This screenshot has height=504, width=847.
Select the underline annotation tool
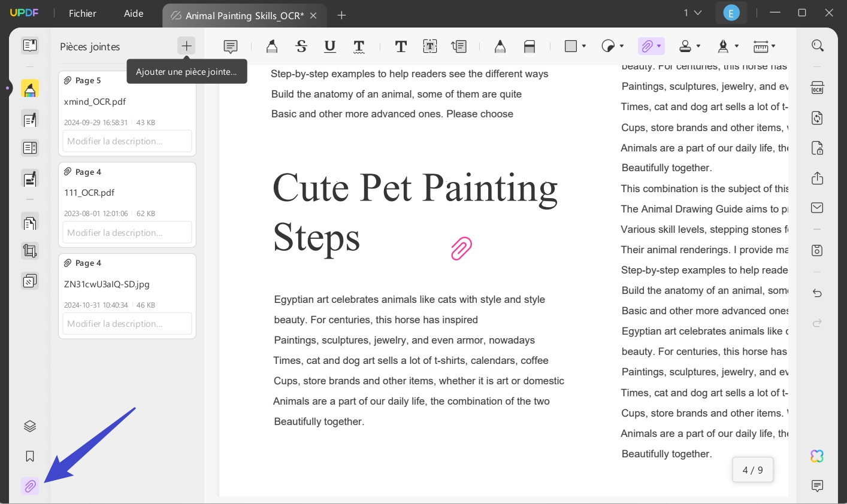[330, 46]
